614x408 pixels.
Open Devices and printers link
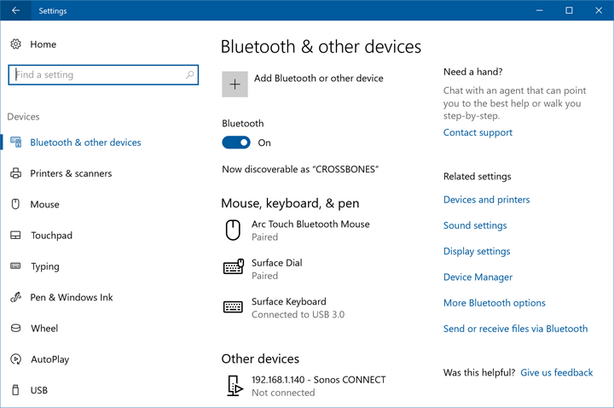(x=486, y=199)
